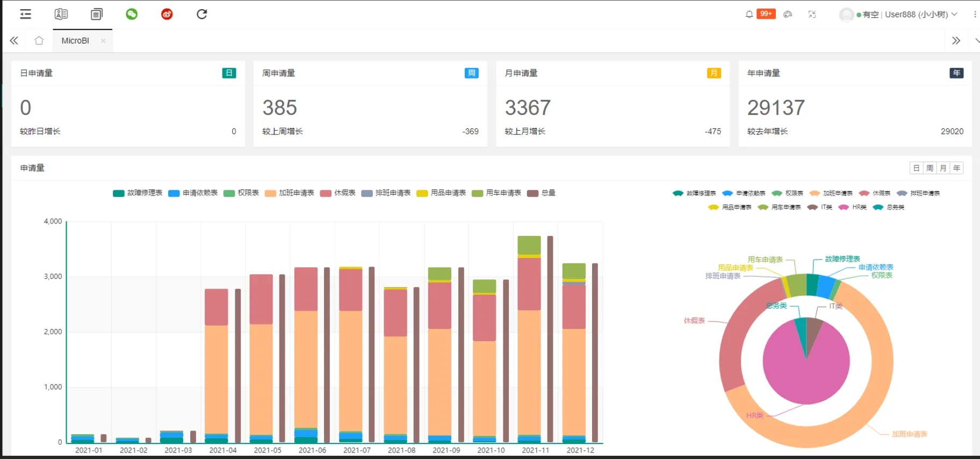Toggle 用品申请表 in the pie chart legend
This screenshot has width=980, height=459.
pos(730,207)
